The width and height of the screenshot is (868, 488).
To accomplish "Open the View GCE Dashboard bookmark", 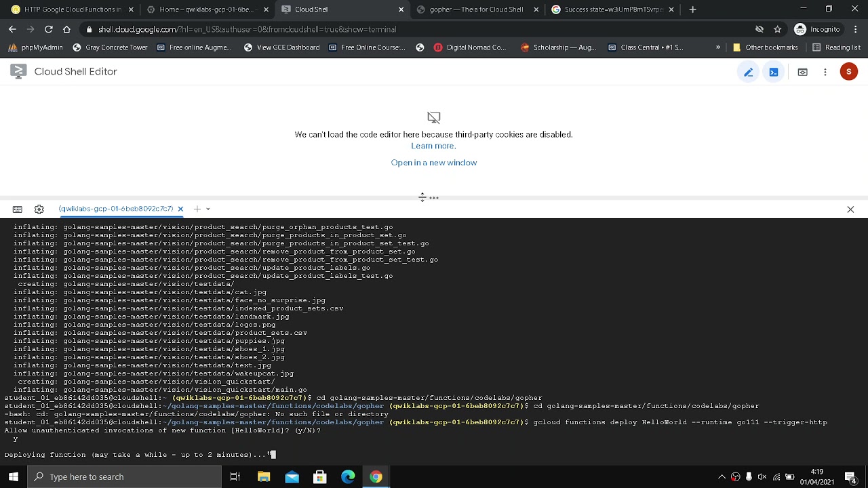I will click(281, 47).
